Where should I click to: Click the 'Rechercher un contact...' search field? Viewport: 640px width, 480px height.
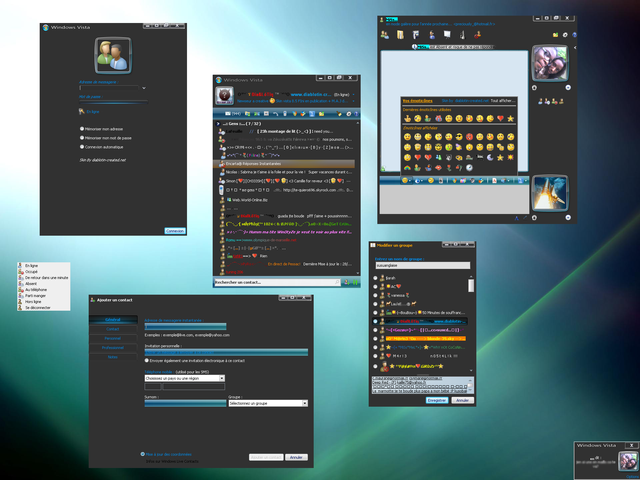[x=277, y=282]
